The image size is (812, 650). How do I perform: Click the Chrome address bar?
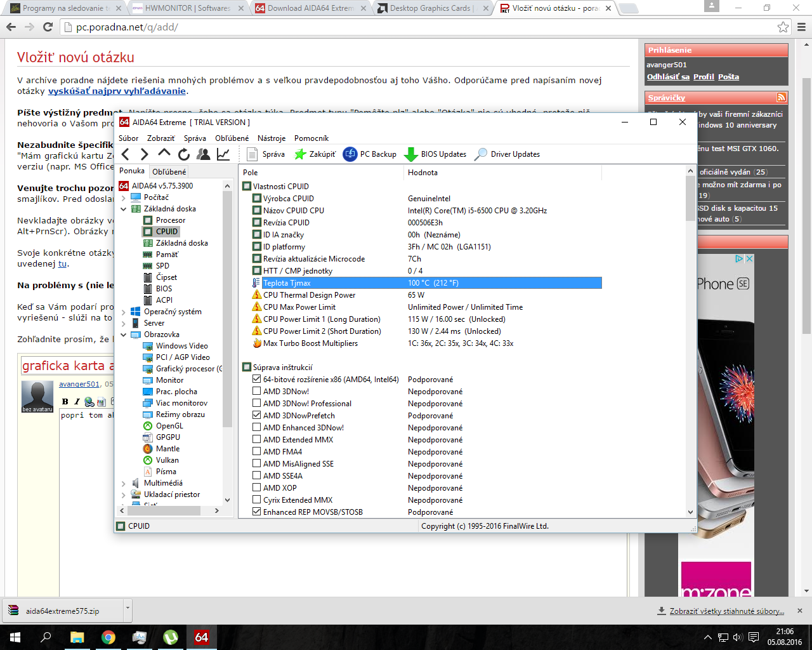click(x=419, y=27)
